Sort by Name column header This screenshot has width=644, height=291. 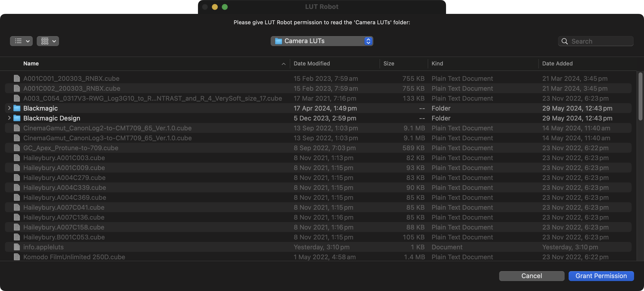tap(31, 63)
